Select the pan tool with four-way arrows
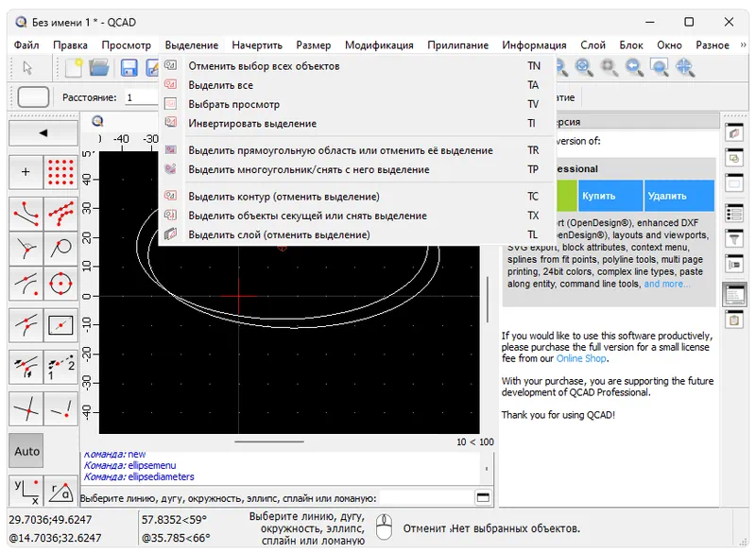756x554 pixels. [x=684, y=67]
